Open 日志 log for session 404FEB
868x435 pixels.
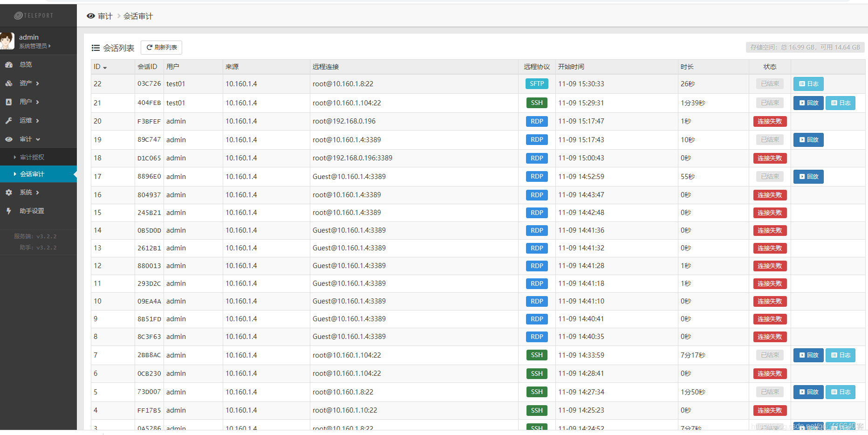click(x=841, y=103)
